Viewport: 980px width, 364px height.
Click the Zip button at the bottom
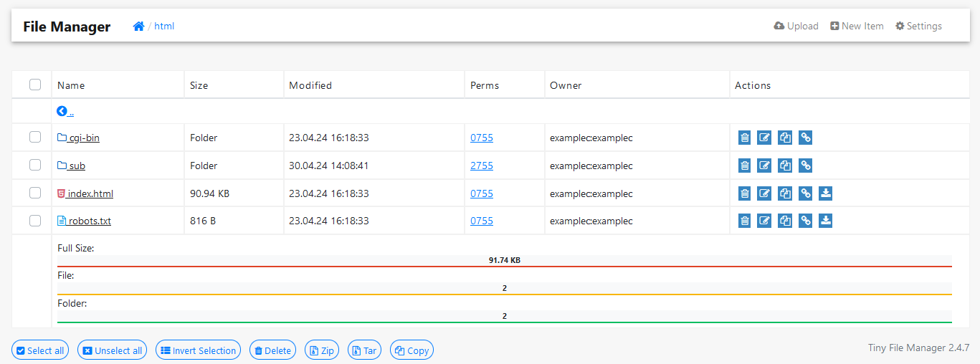click(x=321, y=350)
